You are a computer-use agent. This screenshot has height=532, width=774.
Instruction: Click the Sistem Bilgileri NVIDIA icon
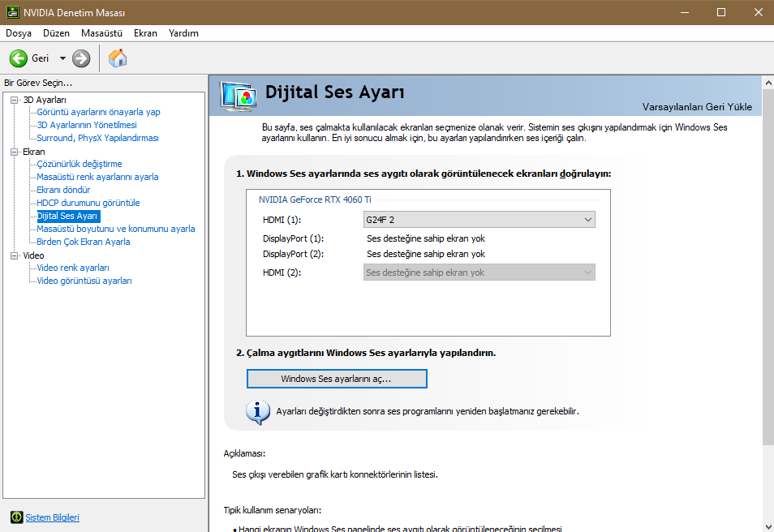pyautogui.click(x=16, y=517)
